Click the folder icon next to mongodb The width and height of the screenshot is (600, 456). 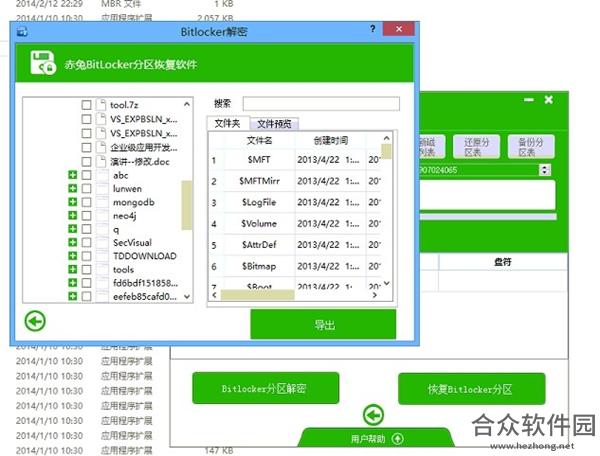pyautogui.click(x=102, y=202)
